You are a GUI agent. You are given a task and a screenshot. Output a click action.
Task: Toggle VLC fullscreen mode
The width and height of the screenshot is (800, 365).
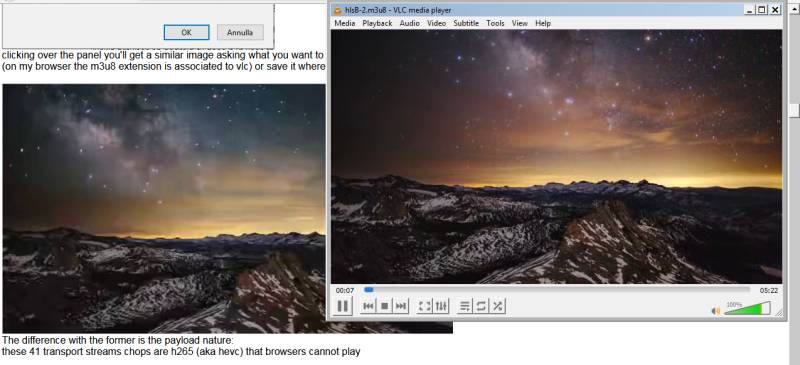[x=424, y=306]
